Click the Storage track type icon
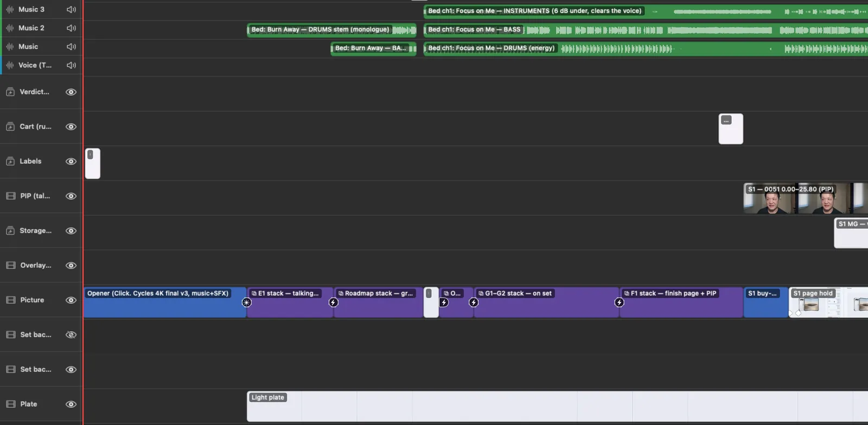 (x=10, y=230)
